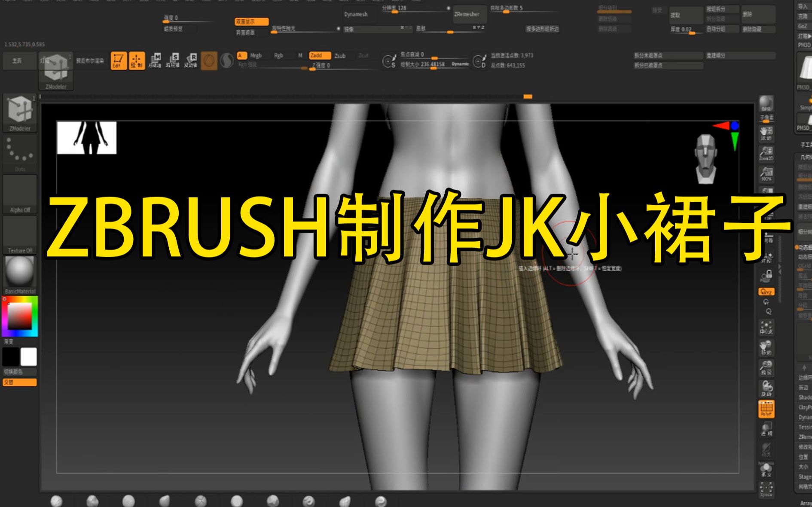Toggle the PolyF polyframe display
This screenshot has height=507, width=812.
(x=766, y=409)
